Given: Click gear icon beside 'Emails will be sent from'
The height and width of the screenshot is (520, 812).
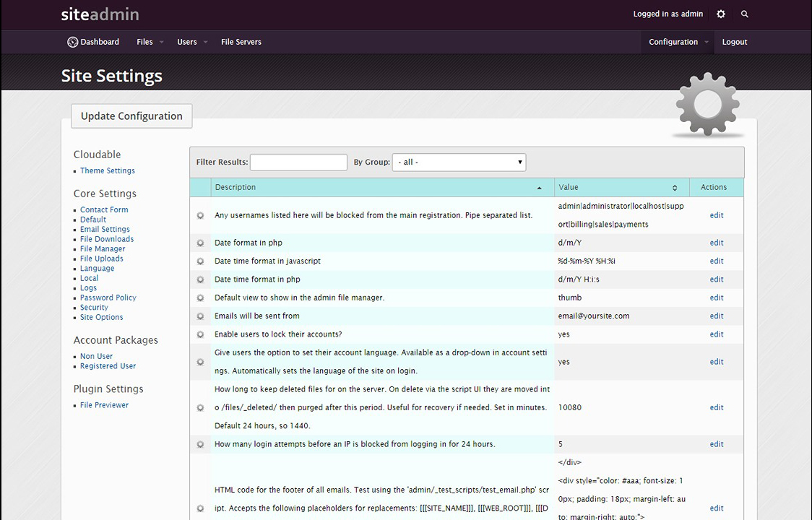Looking at the screenshot, I should (x=201, y=316).
